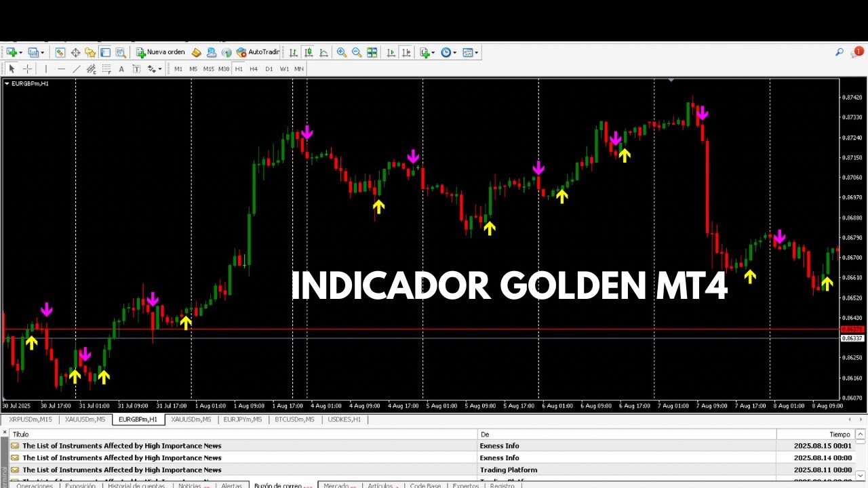Draw a vertical line tool
The height and width of the screenshot is (488, 868).
tap(45, 68)
